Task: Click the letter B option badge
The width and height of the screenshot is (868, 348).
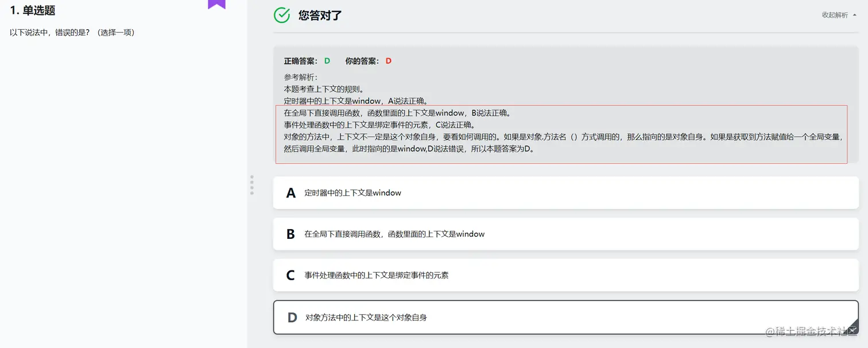Action: pos(290,234)
